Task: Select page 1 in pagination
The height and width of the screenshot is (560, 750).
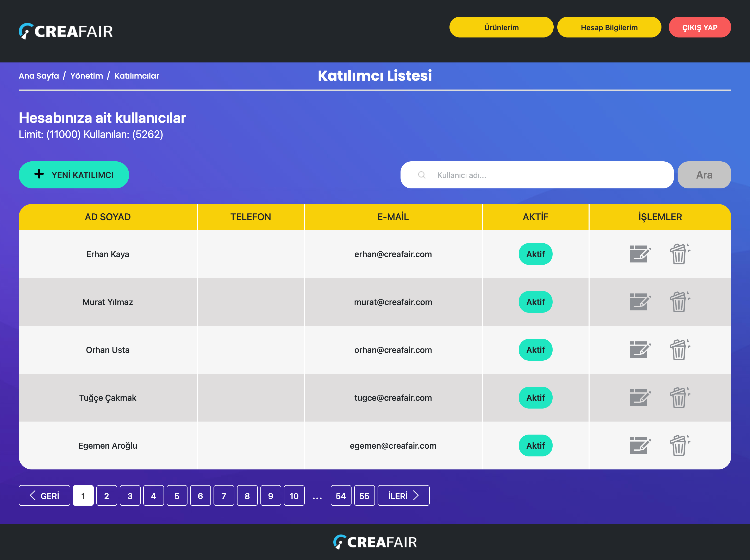Action: [x=83, y=495]
